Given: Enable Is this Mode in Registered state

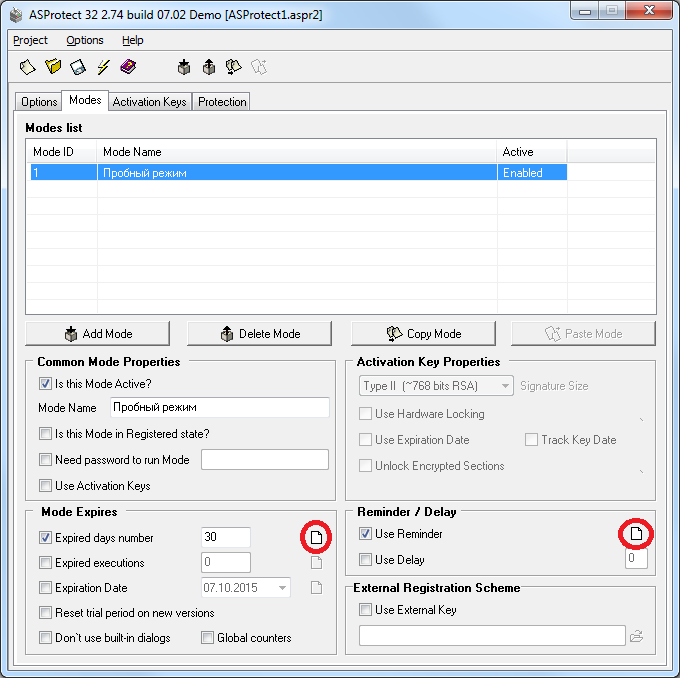Looking at the screenshot, I should point(45,433).
